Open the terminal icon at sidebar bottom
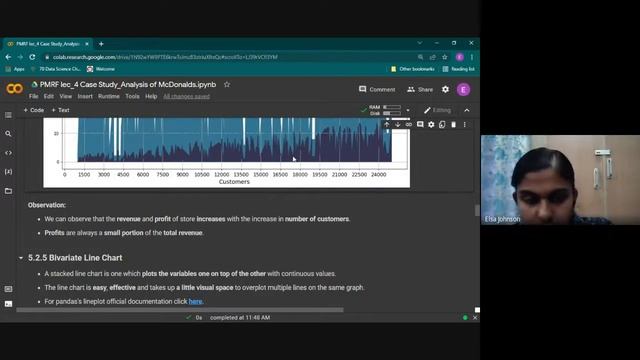640x360 pixels. point(8,304)
